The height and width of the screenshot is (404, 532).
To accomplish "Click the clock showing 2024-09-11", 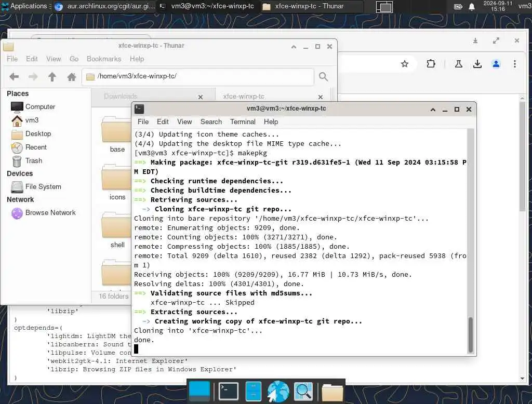I will pos(498,6).
